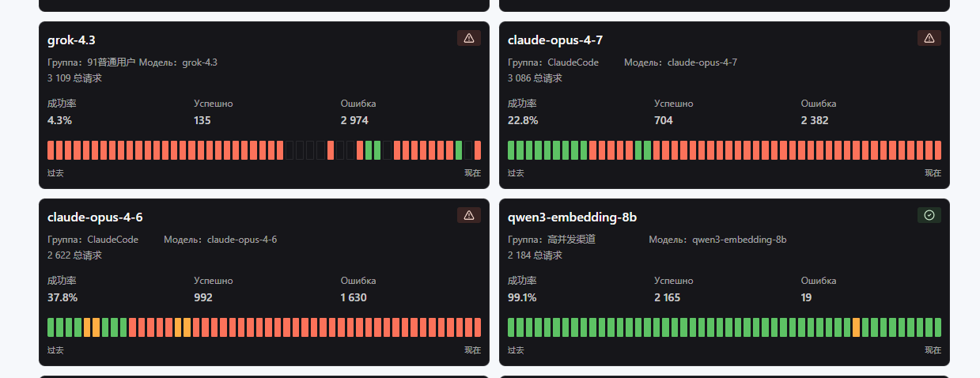
Task: Click the warning icon on grok-4.3 card
Action: point(469,38)
